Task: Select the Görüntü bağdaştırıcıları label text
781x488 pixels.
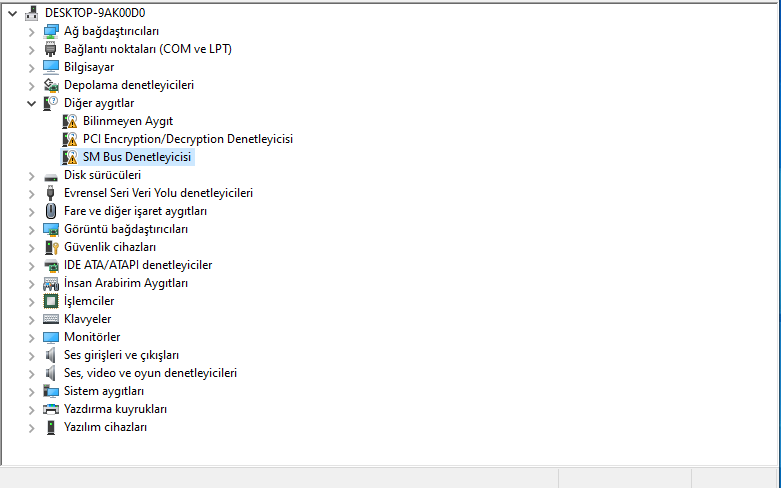Action: coord(126,229)
